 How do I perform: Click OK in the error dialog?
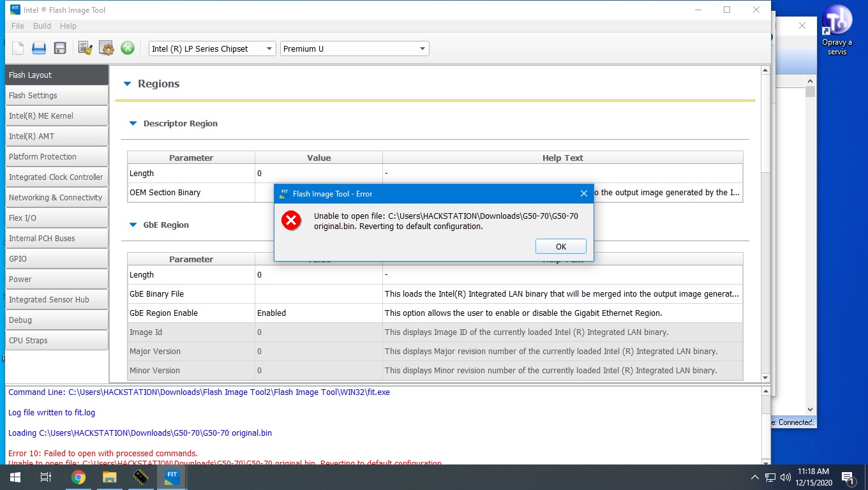click(x=560, y=247)
